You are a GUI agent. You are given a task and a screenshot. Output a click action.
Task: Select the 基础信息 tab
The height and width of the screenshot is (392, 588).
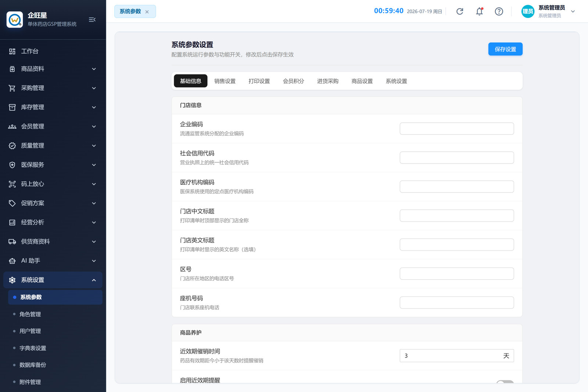190,81
